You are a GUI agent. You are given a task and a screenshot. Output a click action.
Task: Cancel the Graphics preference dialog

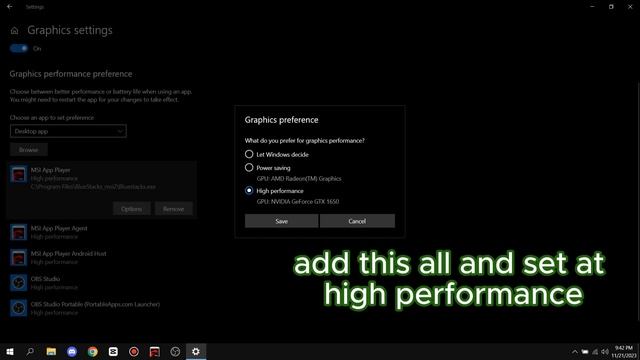point(357,221)
